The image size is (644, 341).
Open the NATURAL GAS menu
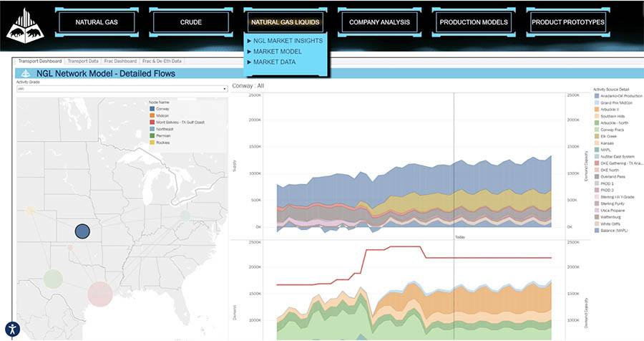click(97, 22)
